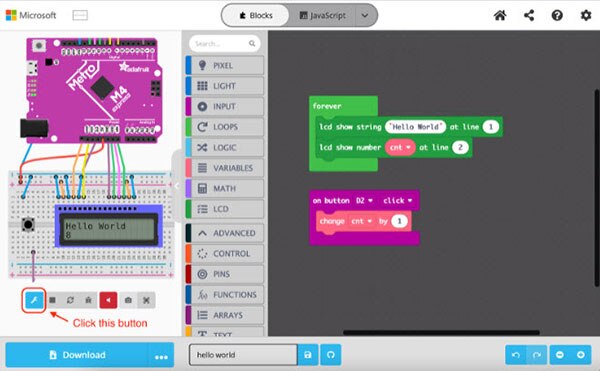Open the cnt dropdown in change block

[x=362, y=221]
